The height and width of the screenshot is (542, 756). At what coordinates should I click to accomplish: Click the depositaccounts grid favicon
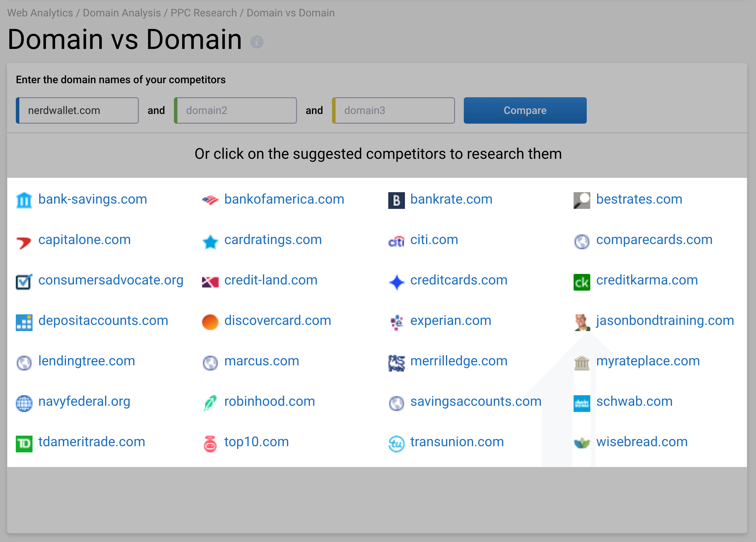point(24,322)
